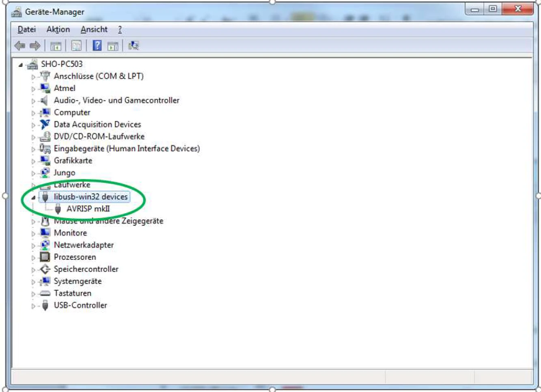Select the Netzwerkadapter category
Viewport: 541px width, 392px height.
click(x=84, y=245)
